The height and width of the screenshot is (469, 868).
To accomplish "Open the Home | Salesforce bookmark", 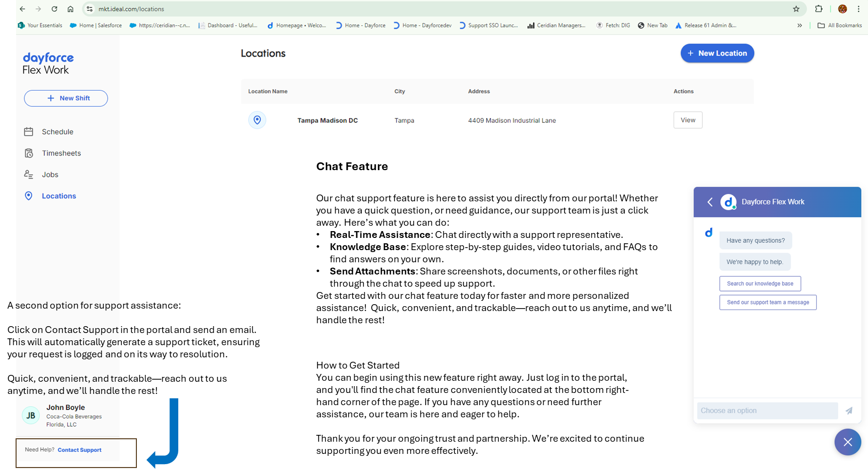I will pos(96,25).
